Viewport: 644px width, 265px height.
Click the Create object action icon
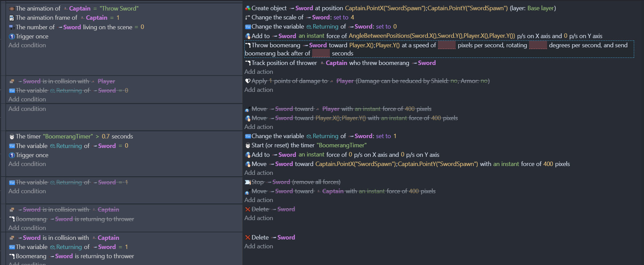click(248, 8)
